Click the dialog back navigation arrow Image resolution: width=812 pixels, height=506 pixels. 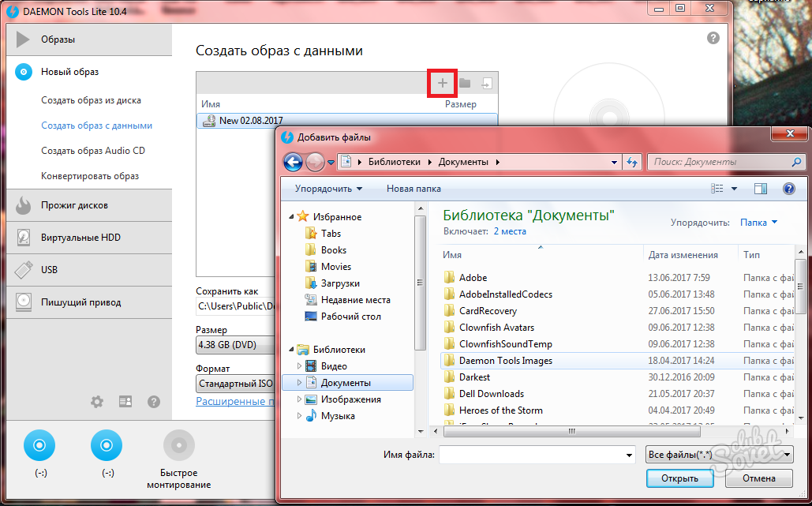(293, 162)
